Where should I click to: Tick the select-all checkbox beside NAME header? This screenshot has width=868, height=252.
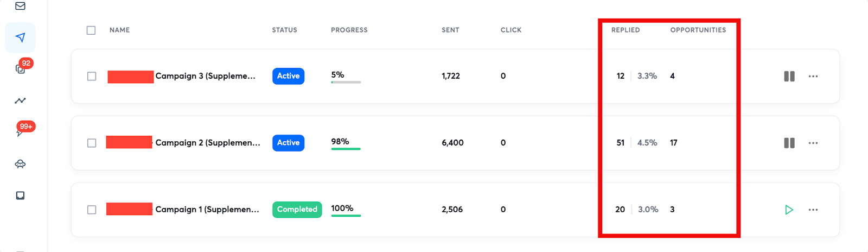click(91, 30)
